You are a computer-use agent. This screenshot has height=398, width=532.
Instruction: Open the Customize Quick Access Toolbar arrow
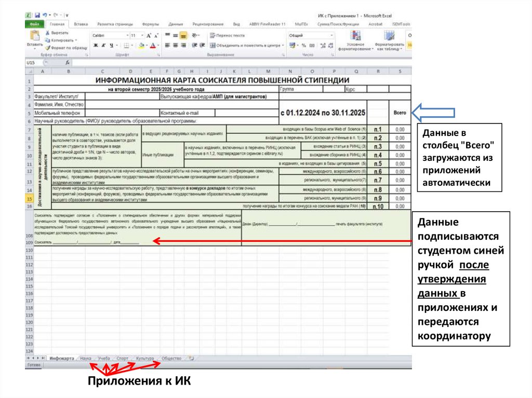coord(67,15)
